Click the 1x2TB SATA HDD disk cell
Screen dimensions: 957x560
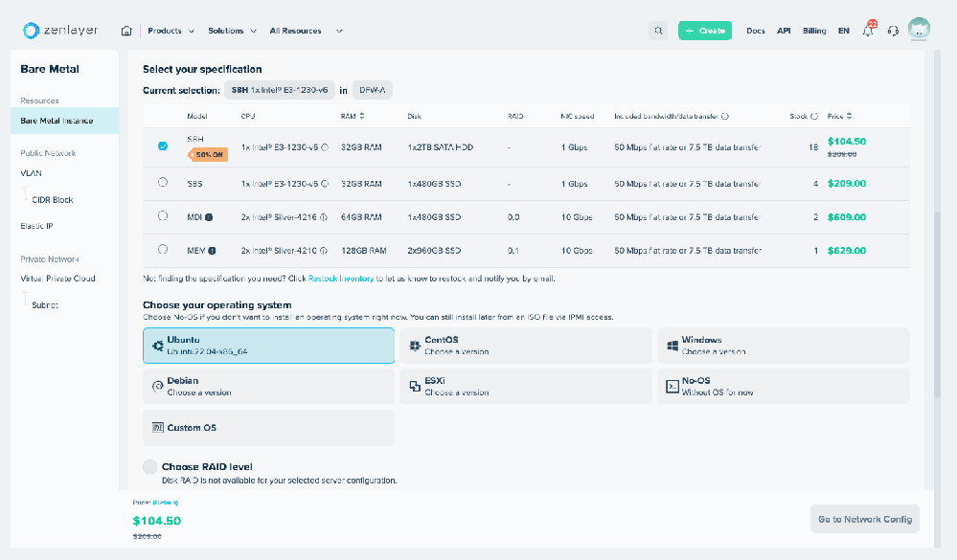pos(440,147)
